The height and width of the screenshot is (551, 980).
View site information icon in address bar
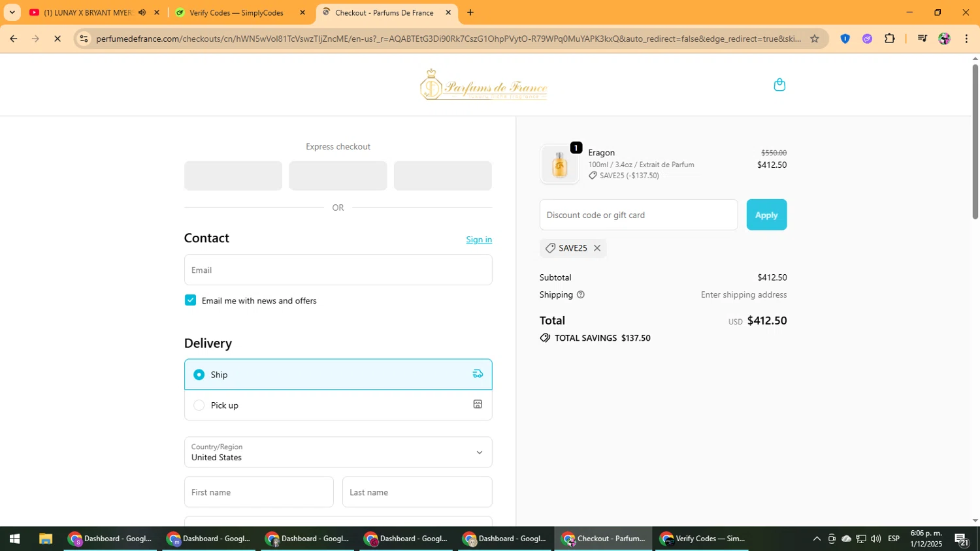(x=84, y=39)
